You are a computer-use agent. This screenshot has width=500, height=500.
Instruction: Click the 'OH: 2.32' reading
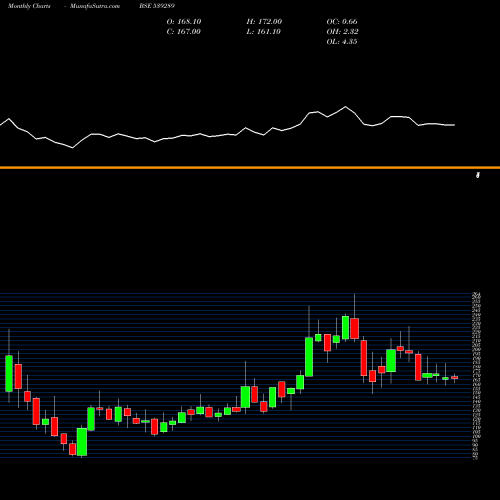[x=342, y=31]
